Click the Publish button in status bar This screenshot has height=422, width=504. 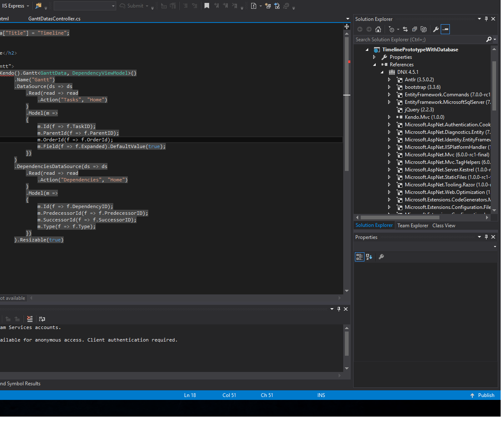(482, 395)
